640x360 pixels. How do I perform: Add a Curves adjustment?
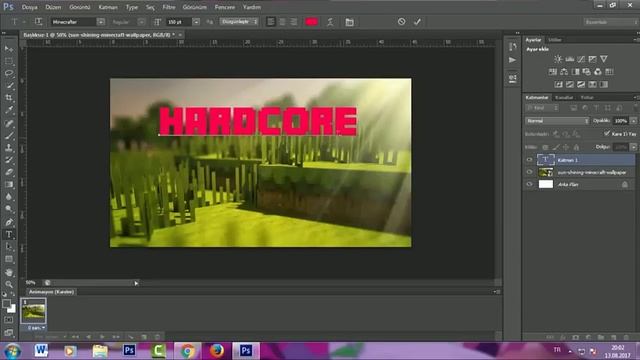click(581, 59)
